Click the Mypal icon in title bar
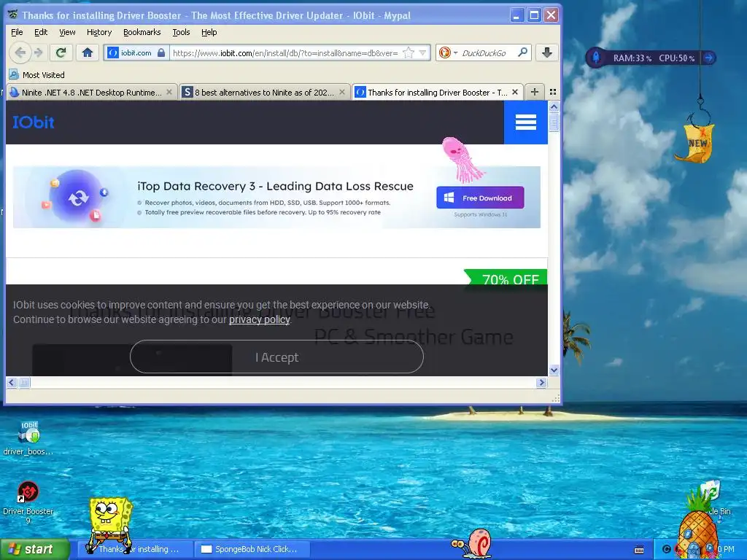 (x=13, y=15)
